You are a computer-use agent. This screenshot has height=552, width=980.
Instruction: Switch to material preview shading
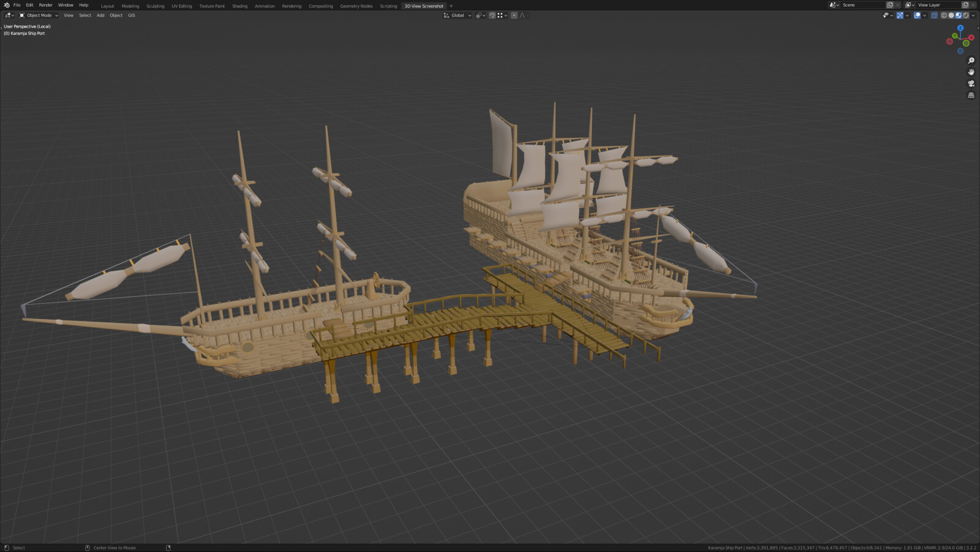point(959,15)
